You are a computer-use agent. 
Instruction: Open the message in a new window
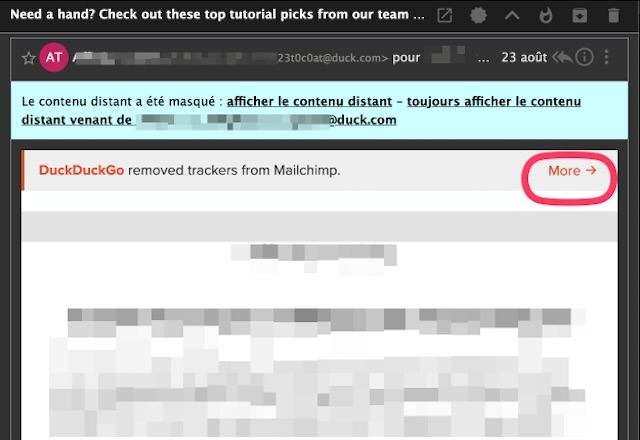[x=445, y=16]
